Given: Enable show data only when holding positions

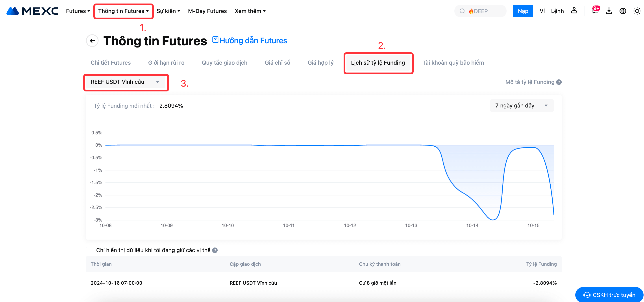Looking at the screenshot, I should click(x=89, y=250).
